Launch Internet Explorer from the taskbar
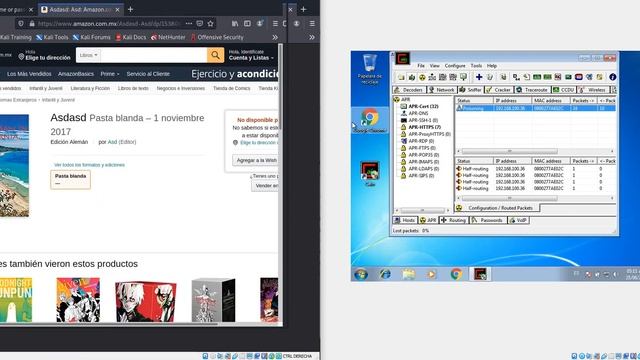Screen dimensions: 640x360 coord(384,274)
